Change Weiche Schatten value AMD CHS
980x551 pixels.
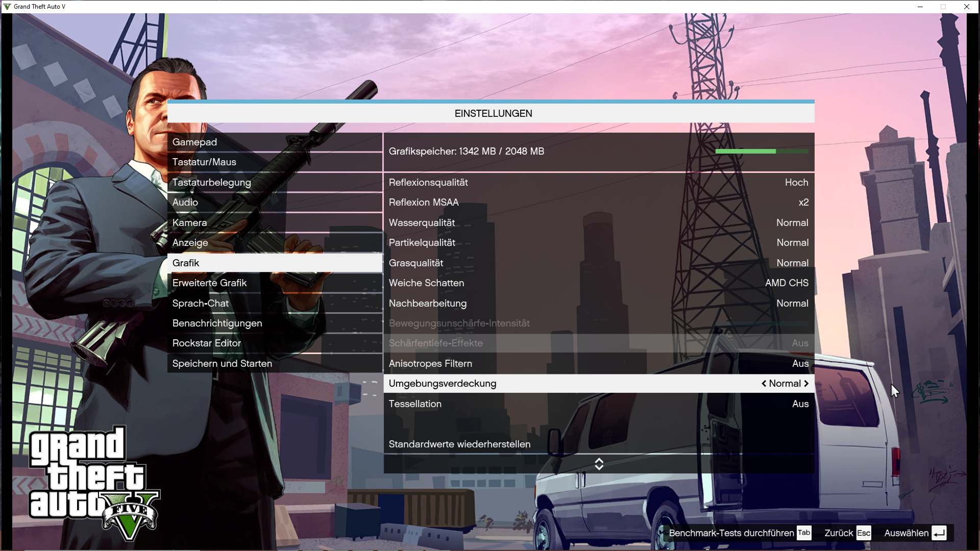tap(787, 283)
